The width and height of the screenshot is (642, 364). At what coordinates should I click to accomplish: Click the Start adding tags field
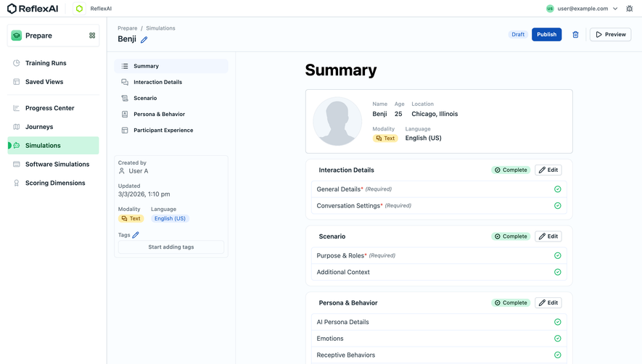[171, 247]
